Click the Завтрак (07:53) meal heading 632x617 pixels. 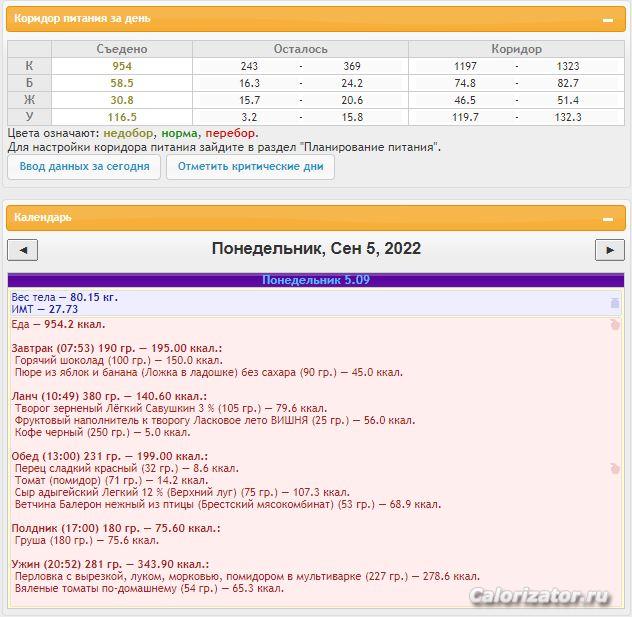click(x=116, y=348)
